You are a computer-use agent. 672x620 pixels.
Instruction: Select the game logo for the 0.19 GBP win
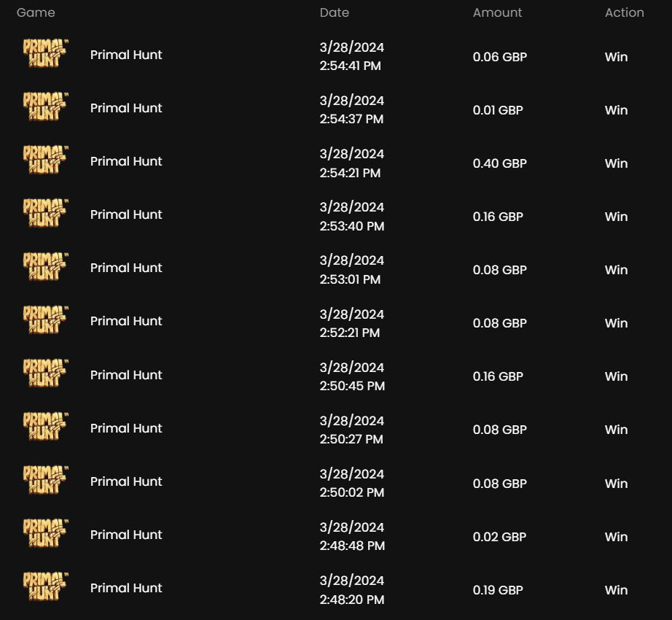45,588
